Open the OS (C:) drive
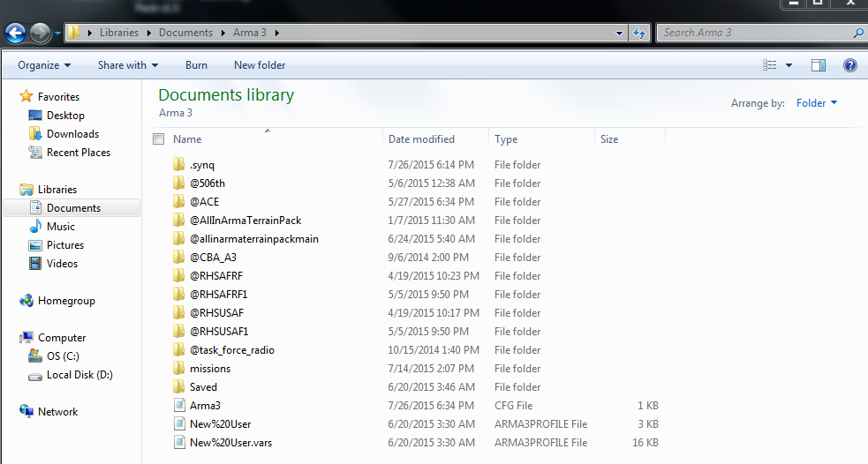Viewport: 868px width, 464px height. [63, 356]
